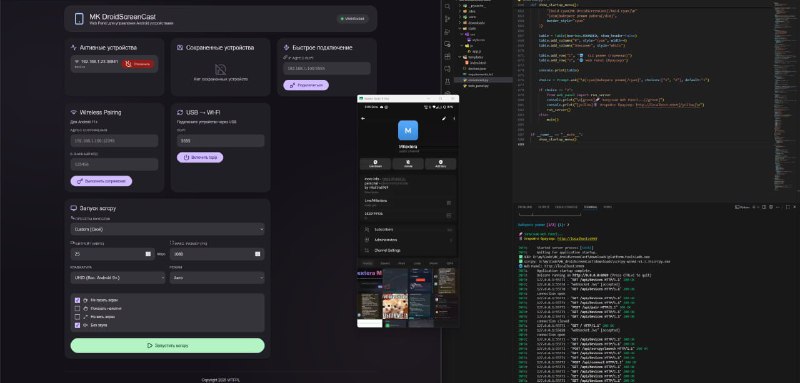Click the icon beside Быстрое подключение heading
This screenshot has height=383, width=800.
click(x=286, y=47)
